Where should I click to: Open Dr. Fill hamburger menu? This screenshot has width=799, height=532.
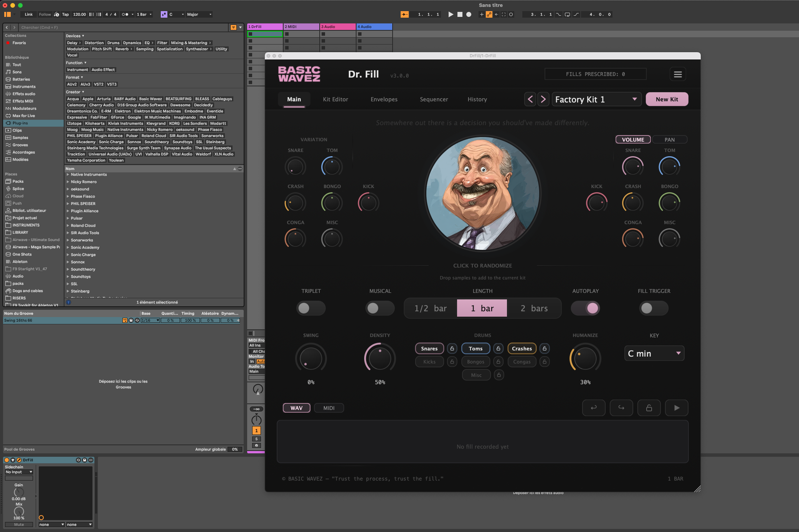coord(678,74)
